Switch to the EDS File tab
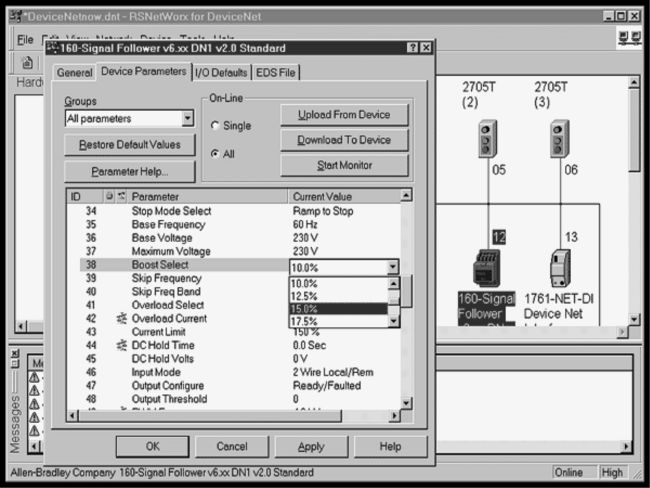 click(276, 73)
